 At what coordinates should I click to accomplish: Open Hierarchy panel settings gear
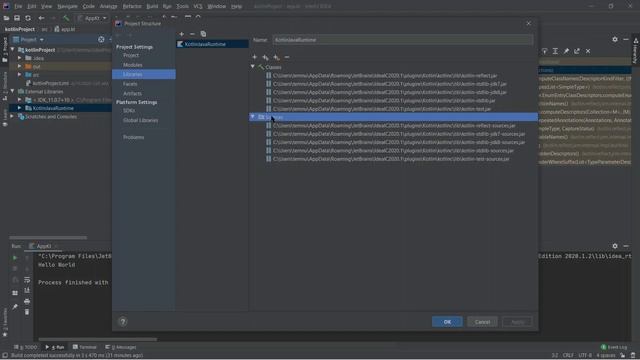pos(615,39)
